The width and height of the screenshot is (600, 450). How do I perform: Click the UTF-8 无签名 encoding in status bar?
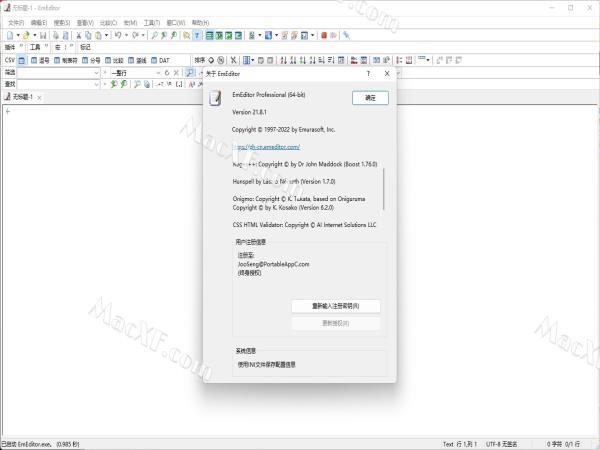[502, 444]
